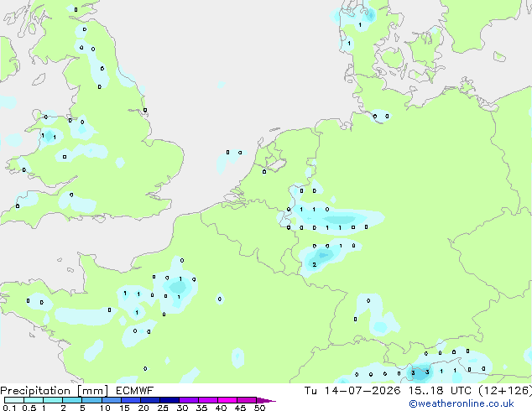
Task: Select the 5 to 10 mm legend color
Action: (91, 400)
